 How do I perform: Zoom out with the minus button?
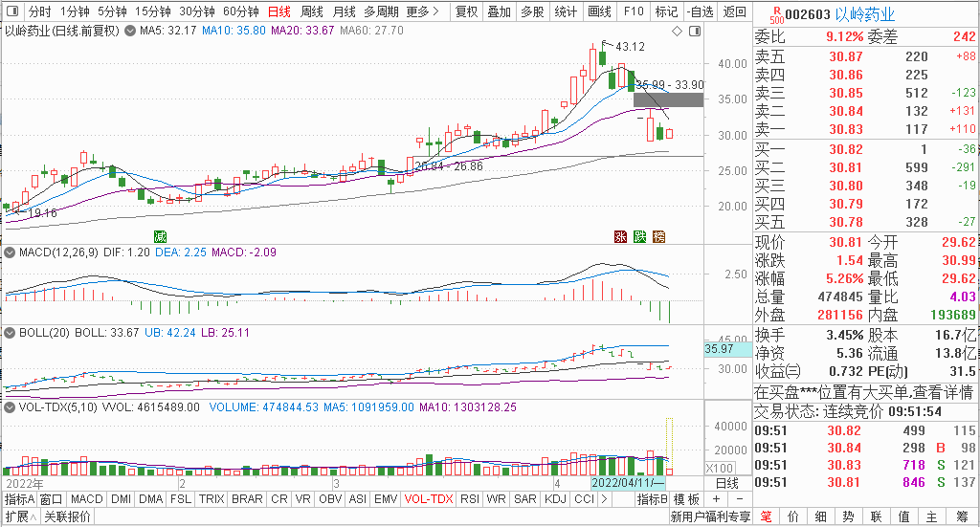[740, 499]
